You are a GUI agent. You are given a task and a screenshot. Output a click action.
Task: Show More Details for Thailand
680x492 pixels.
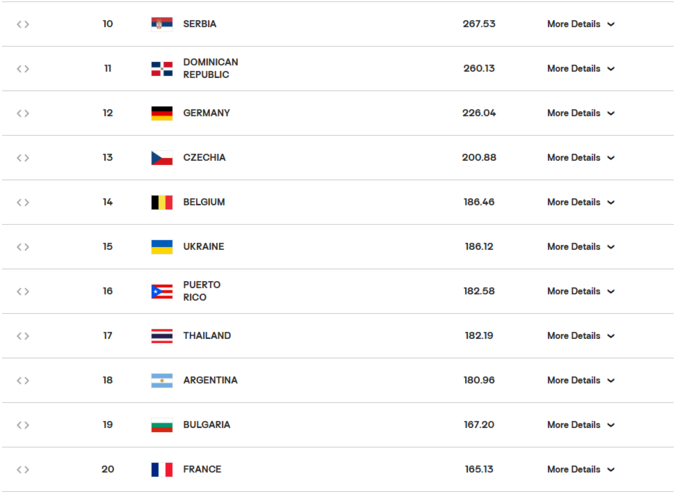(x=580, y=336)
